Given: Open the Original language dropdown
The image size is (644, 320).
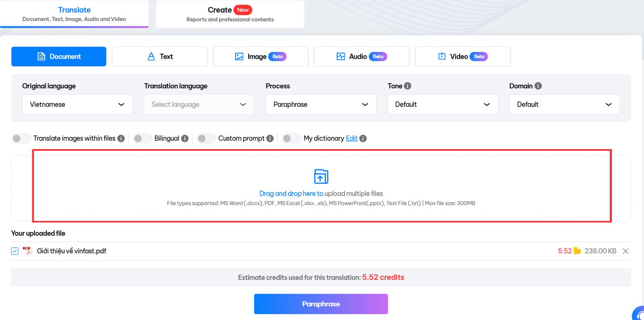Looking at the screenshot, I should coord(77,104).
